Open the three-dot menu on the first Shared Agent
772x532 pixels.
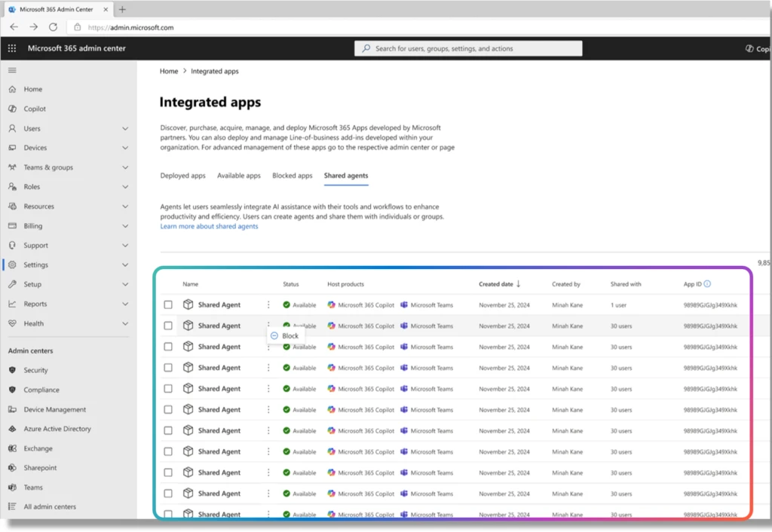click(269, 304)
